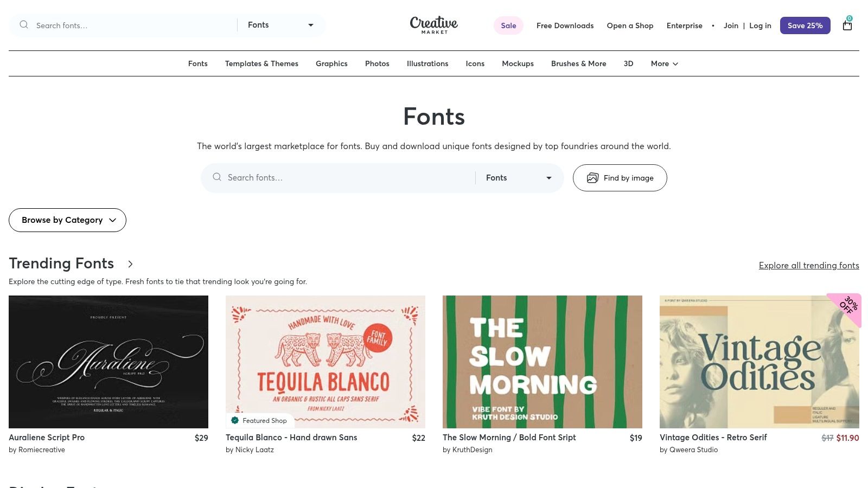Click the Find by image icon

point(592,178)
